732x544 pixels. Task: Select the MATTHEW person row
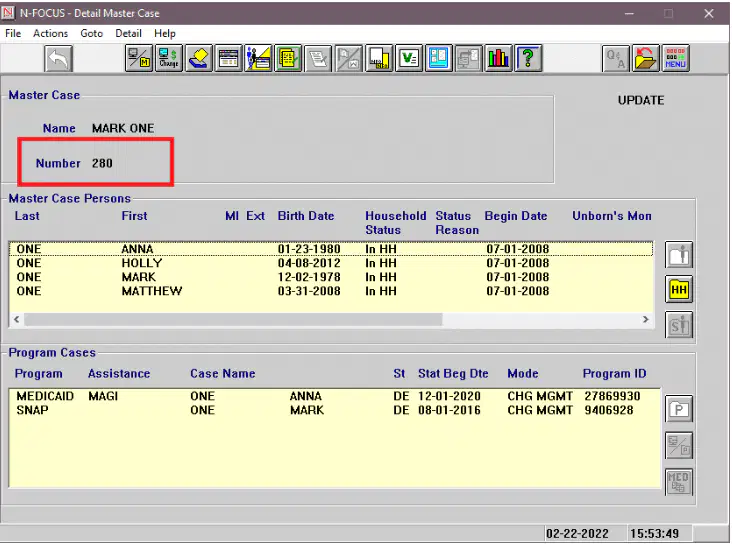tap(331, 291)
